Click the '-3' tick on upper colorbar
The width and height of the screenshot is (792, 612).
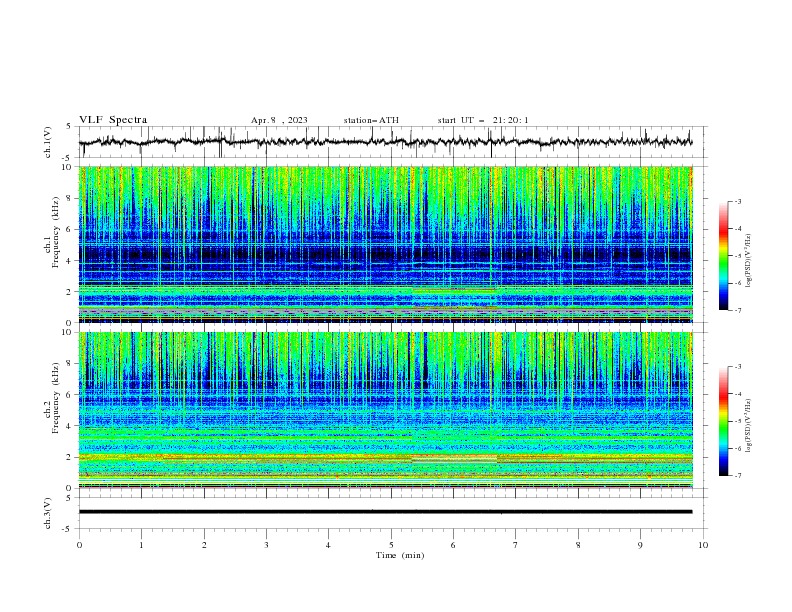pos(737,201)
